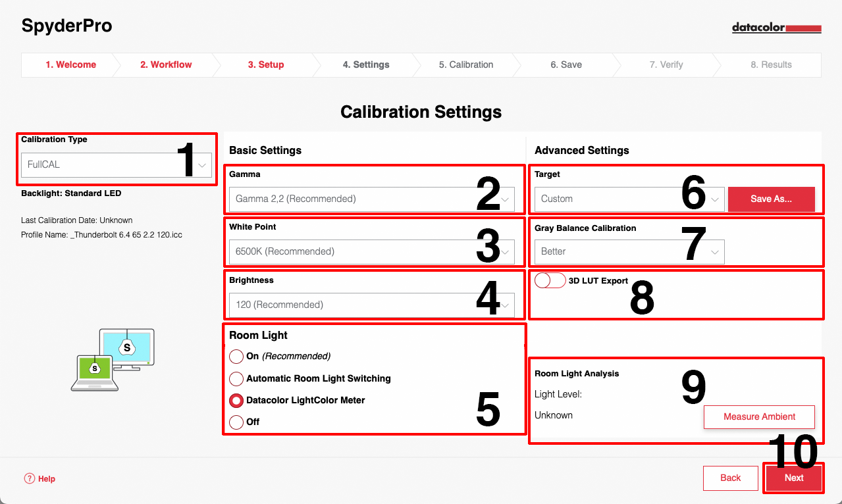
Task: Switch to the 2. Workflow step
Action: [x=166, y=64]
